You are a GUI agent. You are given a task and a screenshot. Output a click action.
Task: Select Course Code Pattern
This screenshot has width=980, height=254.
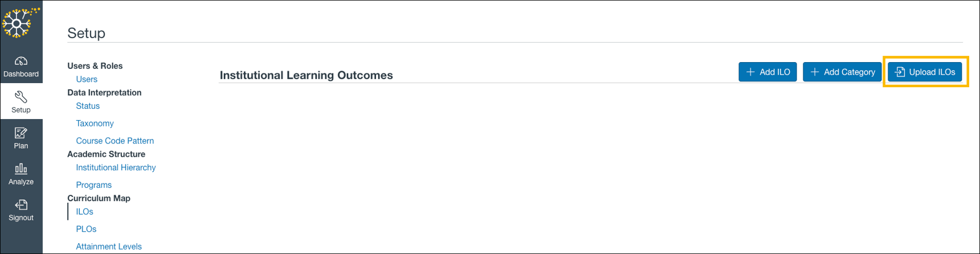tap(115, 141)
